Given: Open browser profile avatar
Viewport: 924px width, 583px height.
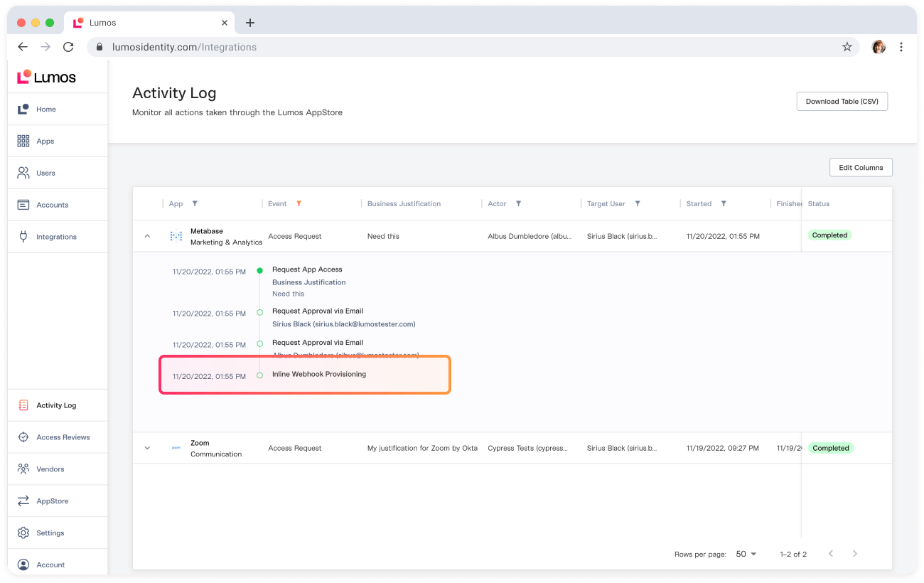Looking at the screenshot, I should 879,47.
